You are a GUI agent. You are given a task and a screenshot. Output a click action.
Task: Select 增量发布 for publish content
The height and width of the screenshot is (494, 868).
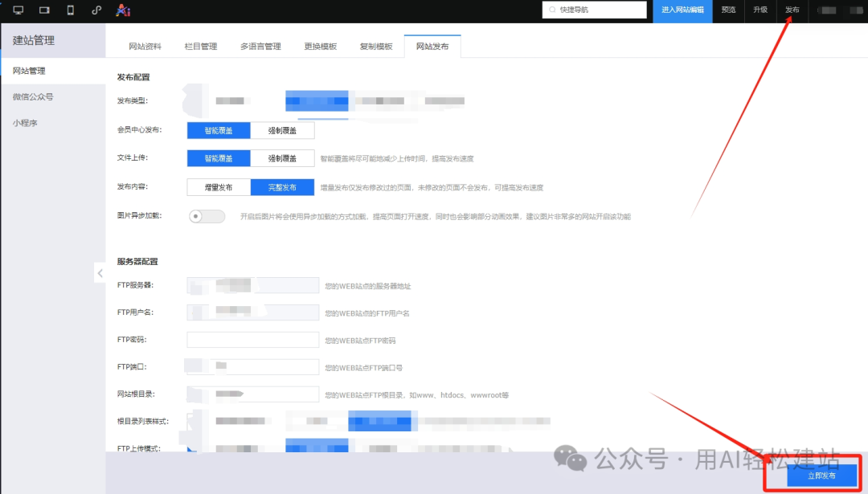tap(218, 186)
